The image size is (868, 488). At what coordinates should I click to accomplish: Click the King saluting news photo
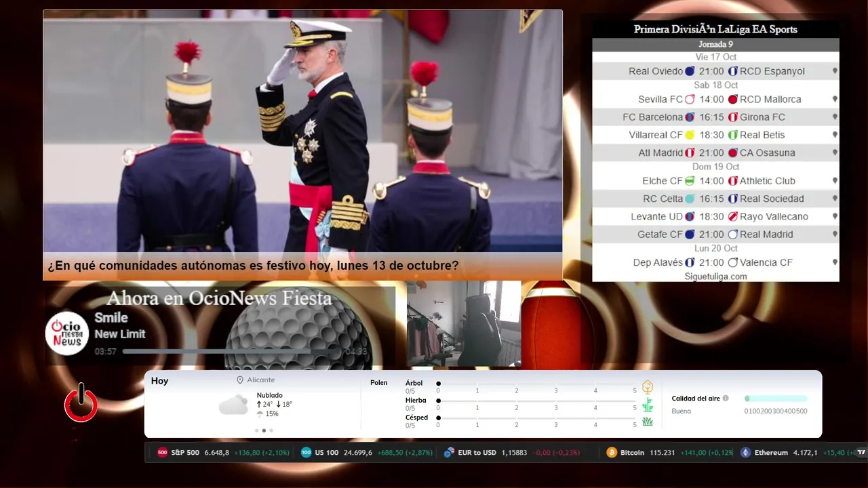coord(302,131)
